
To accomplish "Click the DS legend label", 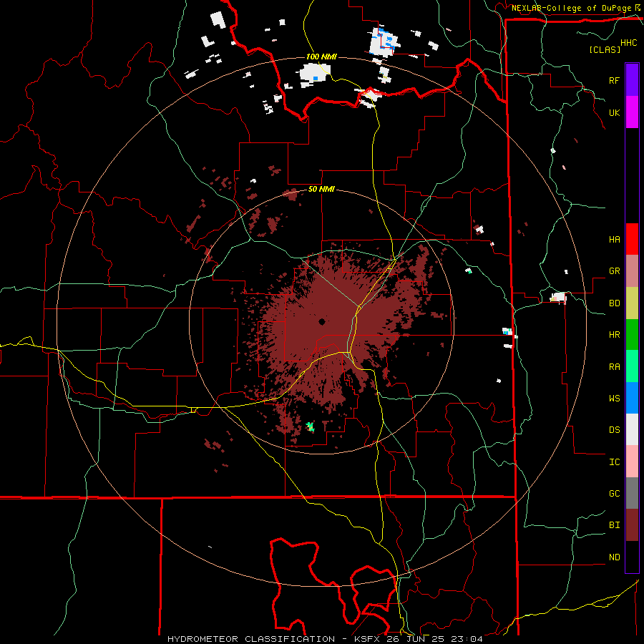I will coord(614,430).
